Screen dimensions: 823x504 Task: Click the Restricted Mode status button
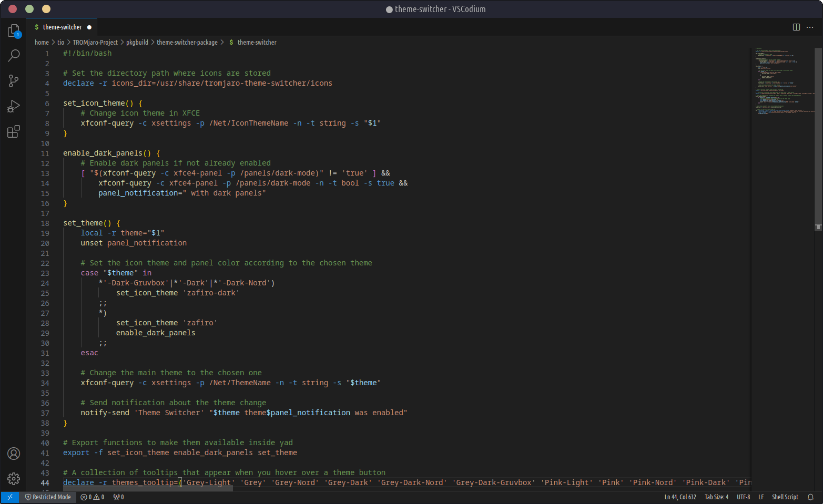pyautogui.click(x=48, y=497)
